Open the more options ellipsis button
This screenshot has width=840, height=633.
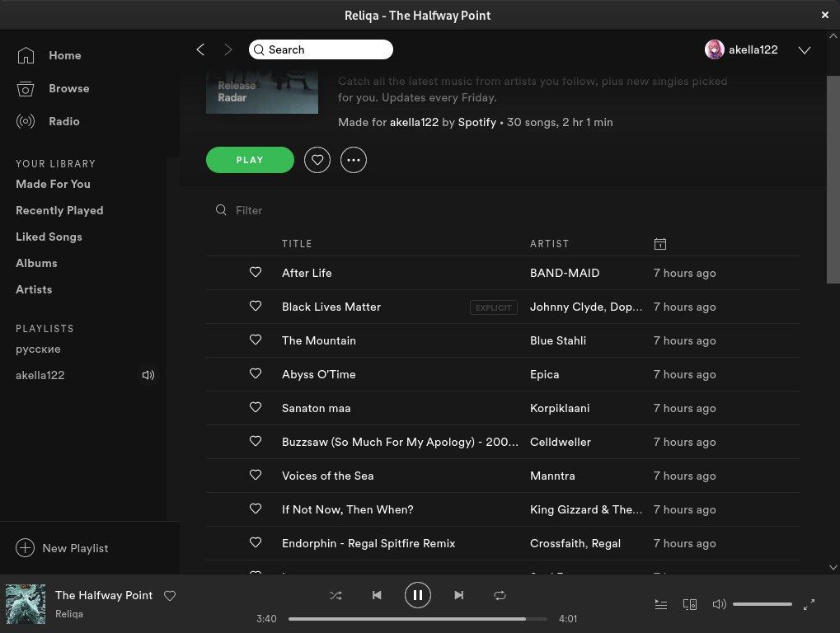[354, 160]
